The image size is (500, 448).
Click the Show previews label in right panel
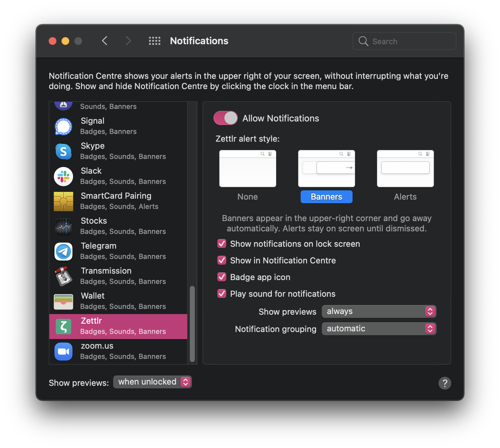(287, 311)
